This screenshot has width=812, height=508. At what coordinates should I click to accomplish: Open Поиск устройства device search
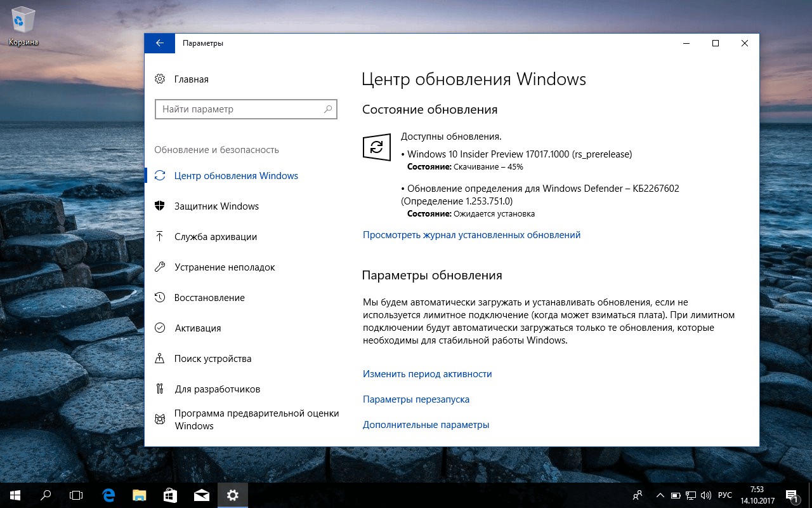click(x=212, y=358)
